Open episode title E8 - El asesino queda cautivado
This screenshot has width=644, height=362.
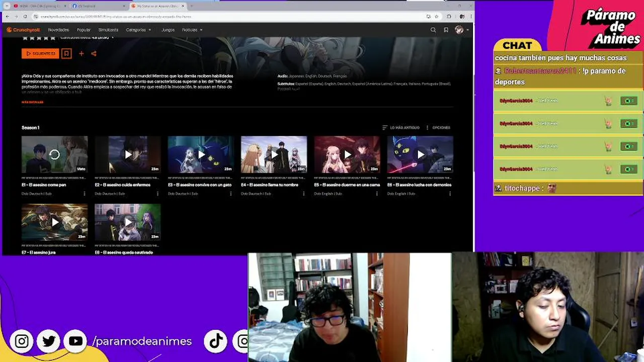pos(124,252)
